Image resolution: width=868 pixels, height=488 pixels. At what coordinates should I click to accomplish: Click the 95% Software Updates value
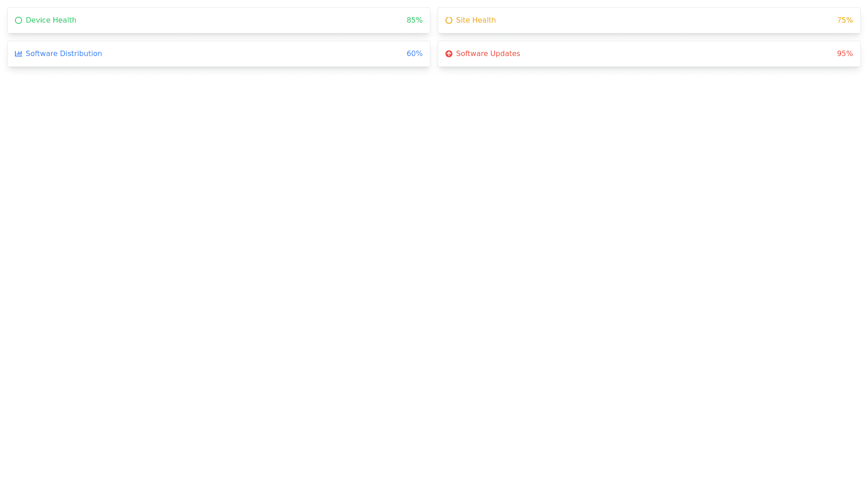click(844, 54)
